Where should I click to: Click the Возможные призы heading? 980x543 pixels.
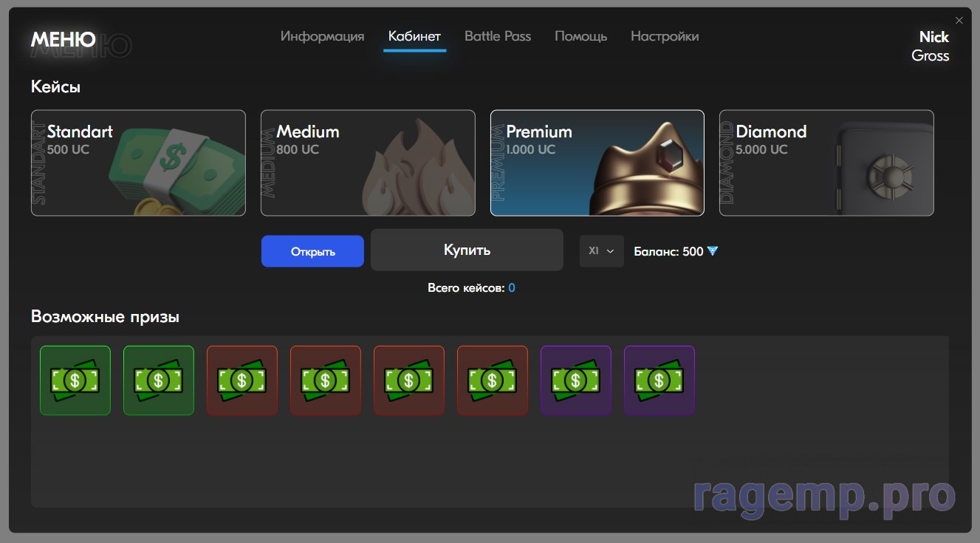pos(105,317)
